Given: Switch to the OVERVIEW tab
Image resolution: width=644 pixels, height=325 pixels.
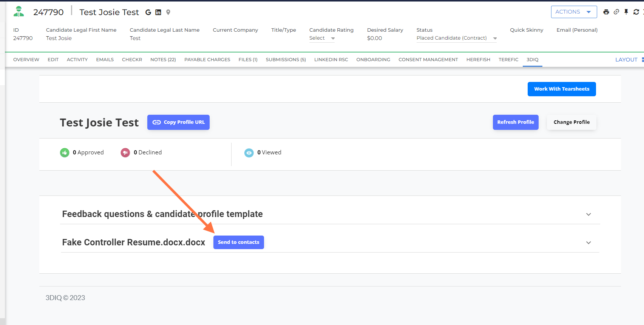Looking at the screenshot, I should point(26,60).
